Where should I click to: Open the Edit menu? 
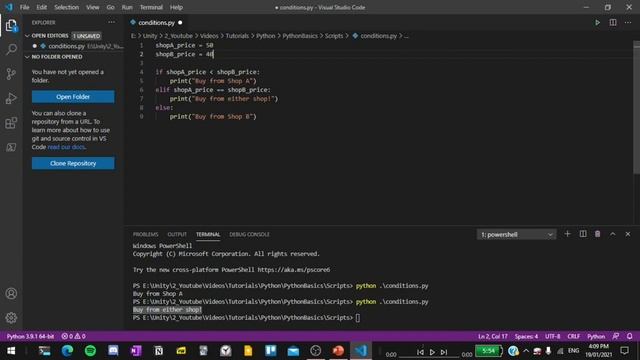click(x=42, y=7)
